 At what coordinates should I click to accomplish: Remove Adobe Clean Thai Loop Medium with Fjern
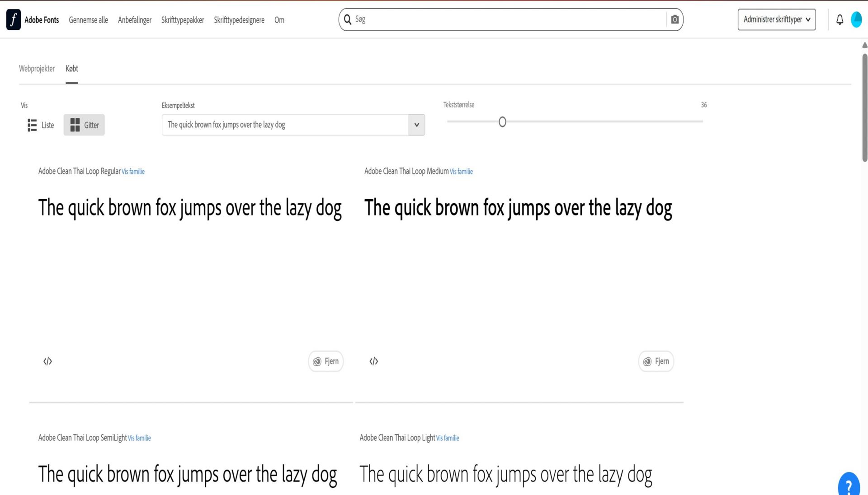(656, 361)
